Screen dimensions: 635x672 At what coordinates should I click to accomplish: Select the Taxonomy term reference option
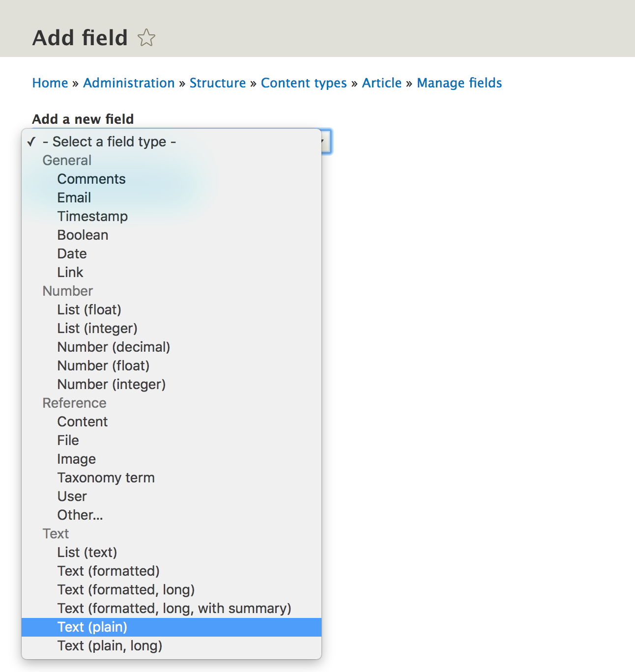point(106,477)
